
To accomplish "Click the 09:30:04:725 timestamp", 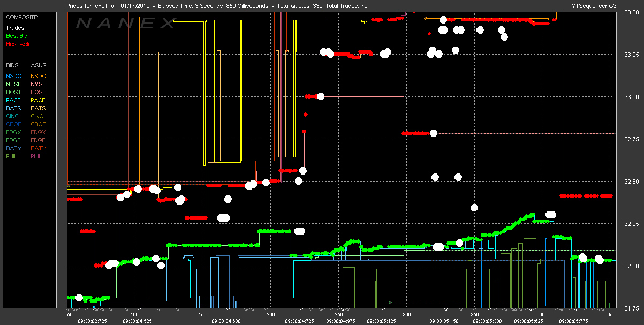I will [x=299, y=321].
